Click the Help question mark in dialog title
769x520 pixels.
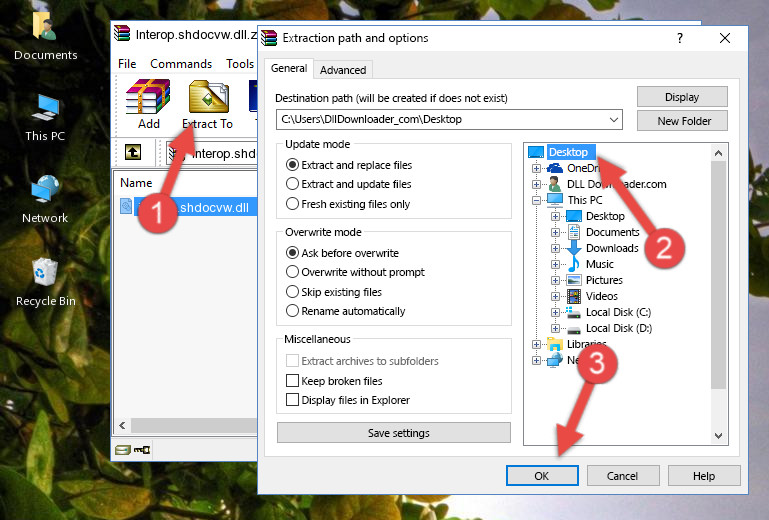[680, 38]
